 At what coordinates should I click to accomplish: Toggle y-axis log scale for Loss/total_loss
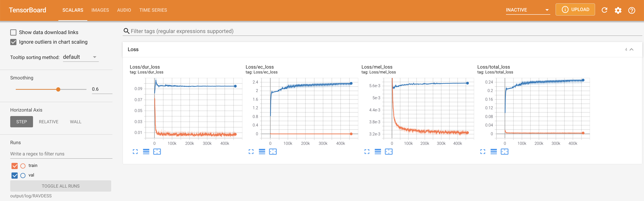coord(494,152)
